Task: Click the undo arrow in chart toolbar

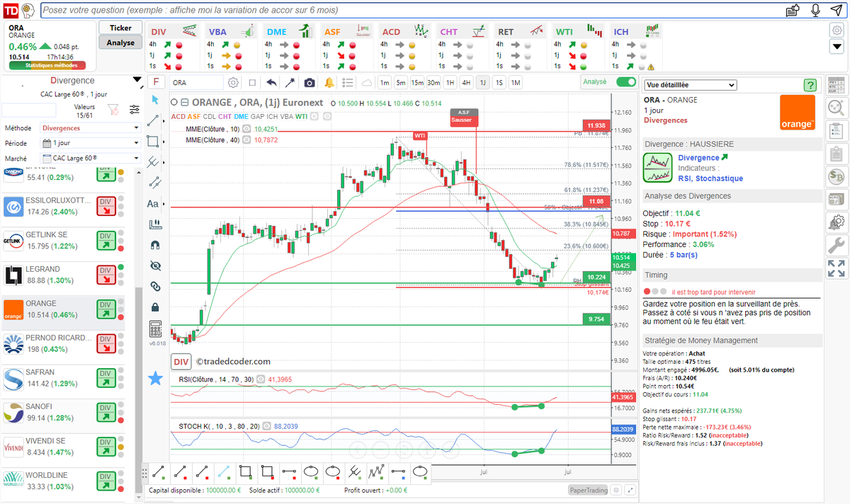Action: coord(271,82)
